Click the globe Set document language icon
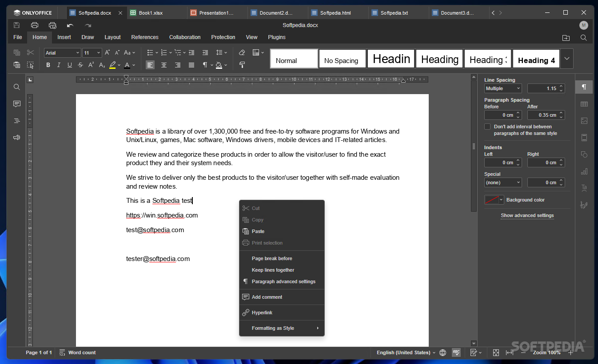Viewport: 598px width, 364px height. [x=443, y=352]
